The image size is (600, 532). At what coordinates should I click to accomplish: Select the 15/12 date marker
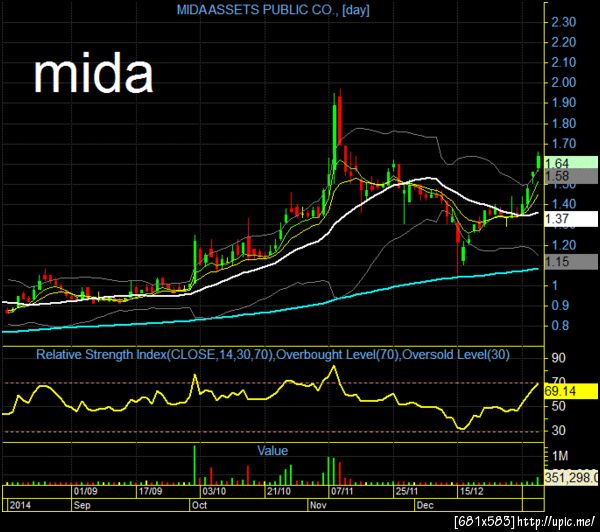click(471, 491)
